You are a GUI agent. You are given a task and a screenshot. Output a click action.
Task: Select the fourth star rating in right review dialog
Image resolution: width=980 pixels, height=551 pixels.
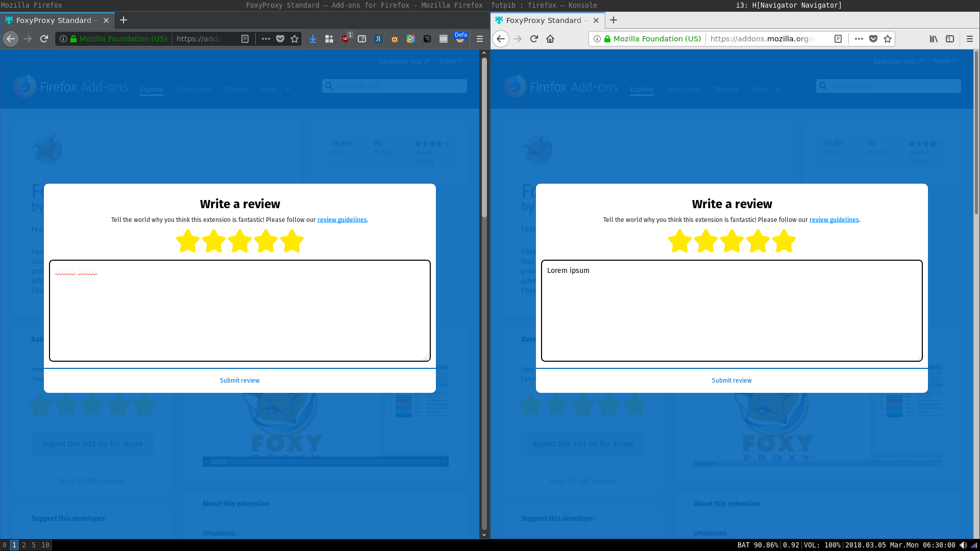(x=758, y=241)
